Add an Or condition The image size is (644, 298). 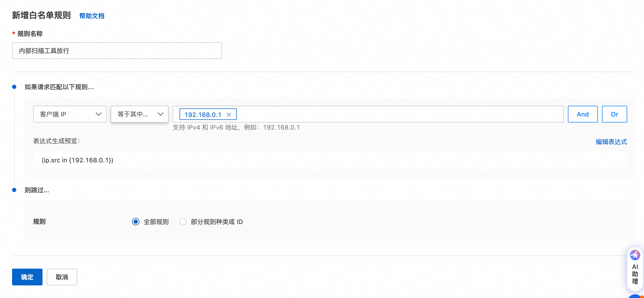(x=614, y=114)
